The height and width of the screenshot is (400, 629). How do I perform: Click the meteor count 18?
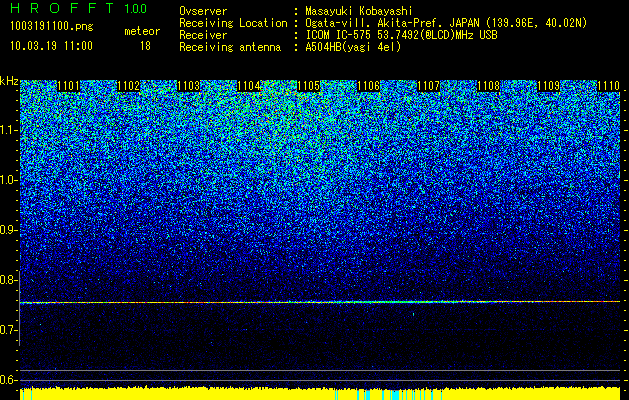pyautogui.click(x=145, y=46)
